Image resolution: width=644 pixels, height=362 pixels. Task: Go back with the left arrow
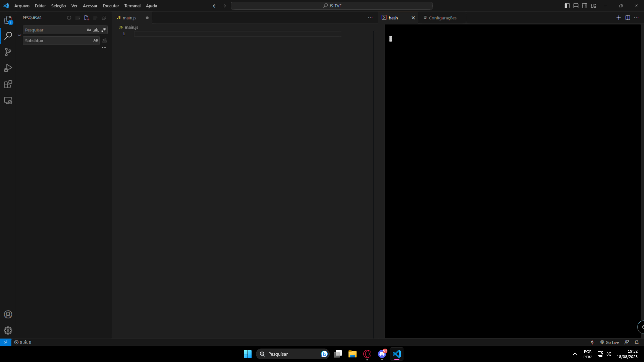(x=215, y=6)
